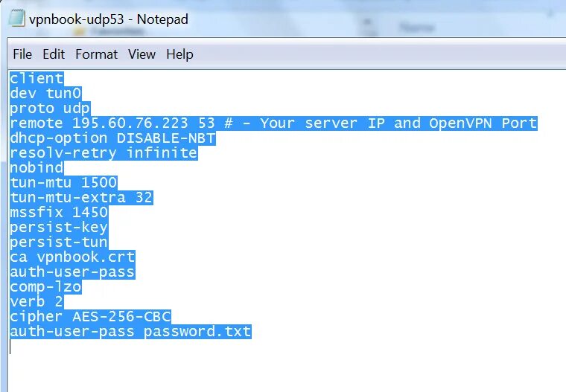Screen dimensions: 566x392
Task: Open the Help menu
Action: click(x=179, y=54)
